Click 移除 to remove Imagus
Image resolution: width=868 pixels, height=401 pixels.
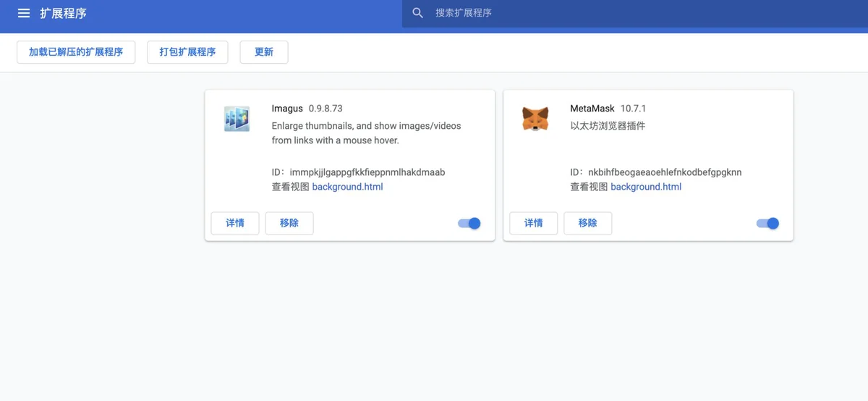point(289,223)
